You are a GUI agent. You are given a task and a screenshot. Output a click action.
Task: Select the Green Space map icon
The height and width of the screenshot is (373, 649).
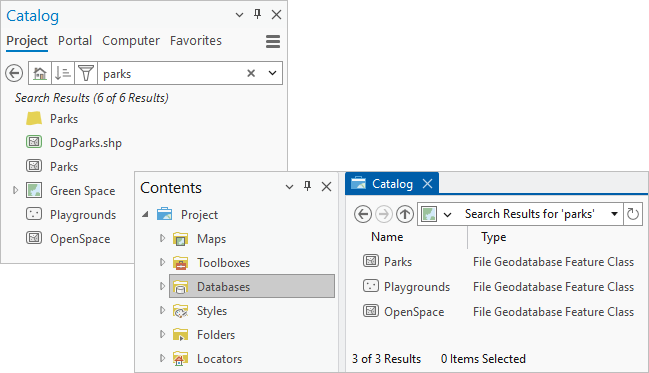[x=34, y=190]
